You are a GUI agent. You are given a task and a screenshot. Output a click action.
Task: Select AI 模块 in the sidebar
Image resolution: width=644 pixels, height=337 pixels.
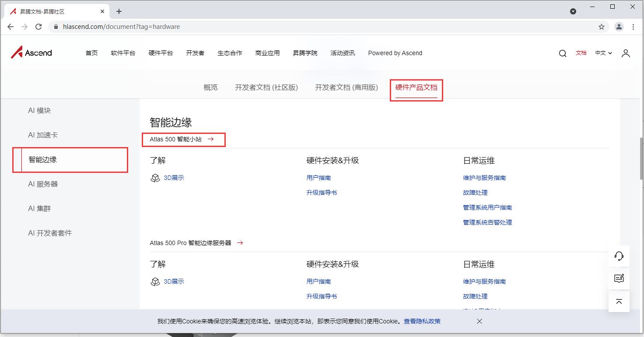click(x=39, y=111)
